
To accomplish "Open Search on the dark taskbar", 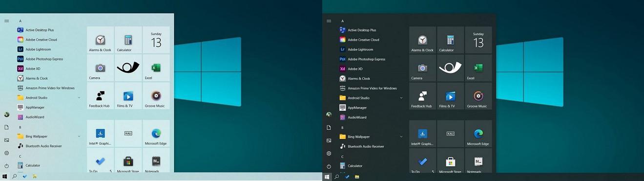I will pos(337,177).
